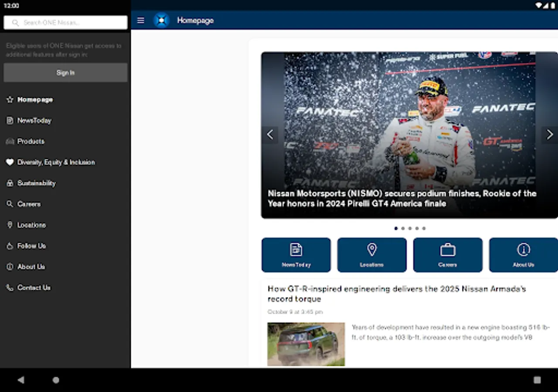Viewport: 558px width, 392px height.
Task: Open the hamburger menu icon
Action: coord(140,20)
